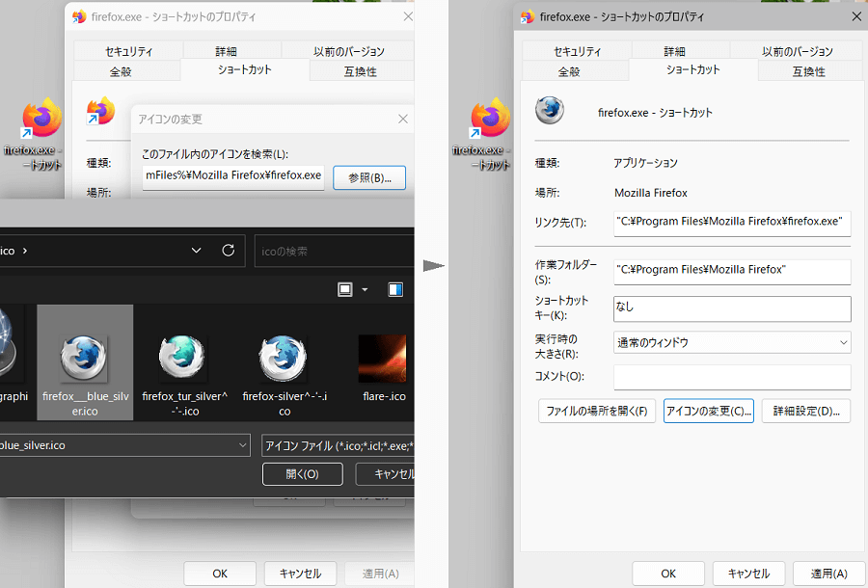
Task: Open セキュリティ tab in right properties window
Action: (577, 51)
